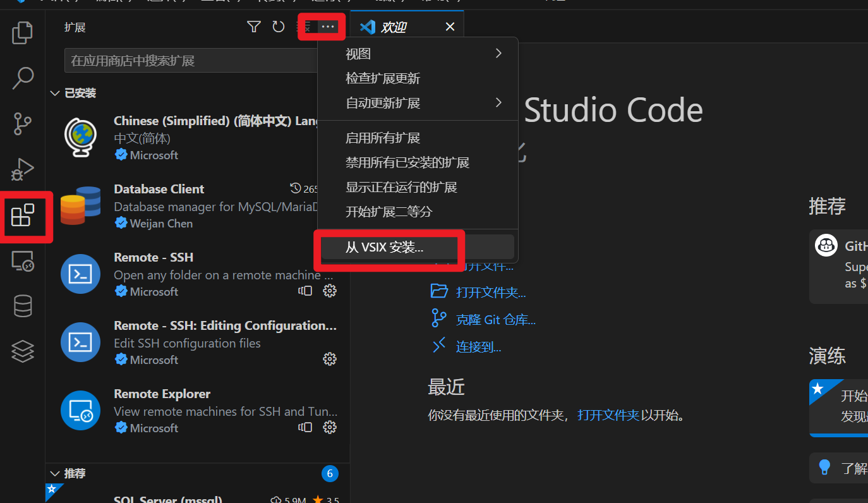
Task: Click Clone Git Repository link
Action: (x=496, y=320)
